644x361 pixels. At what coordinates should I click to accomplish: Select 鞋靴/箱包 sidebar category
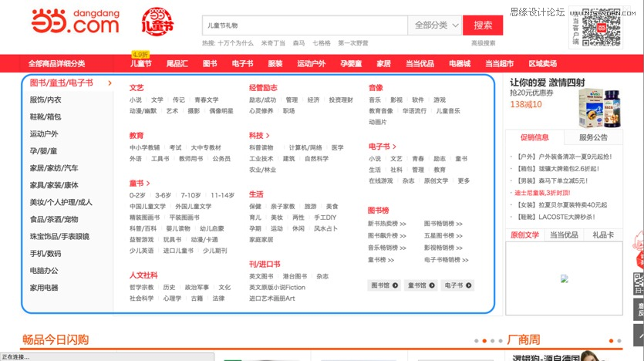click(46, 117)
